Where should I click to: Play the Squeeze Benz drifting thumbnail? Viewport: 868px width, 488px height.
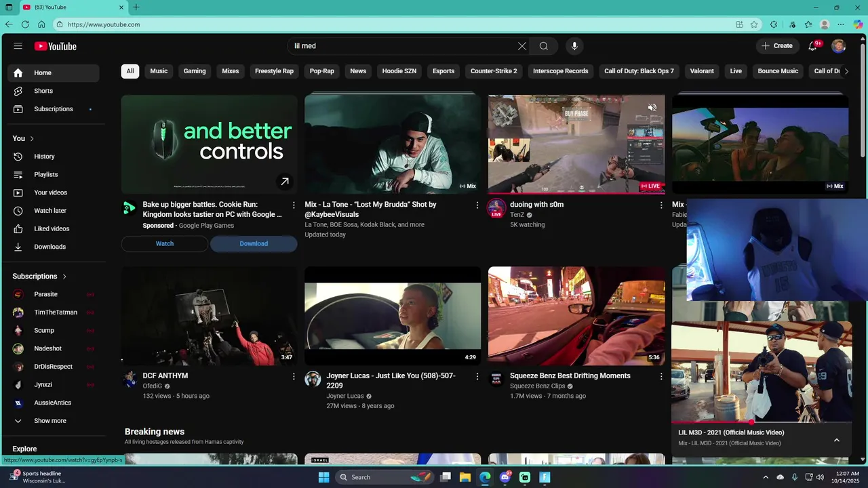tap(576, 316)
